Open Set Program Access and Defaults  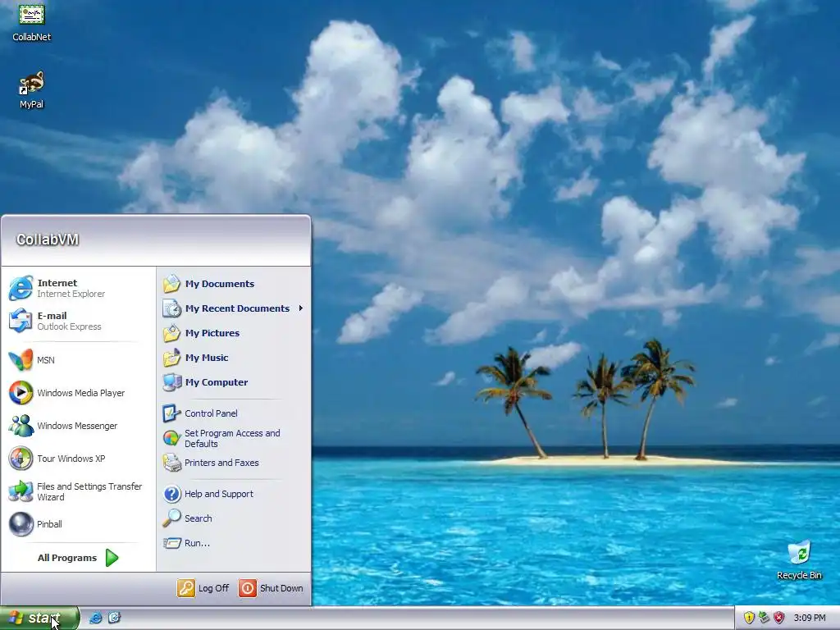(234, 438)
